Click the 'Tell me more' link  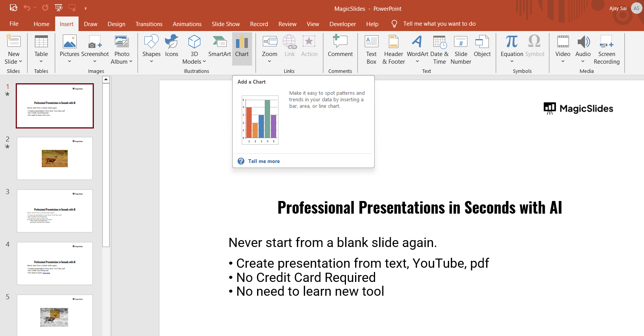264,161
